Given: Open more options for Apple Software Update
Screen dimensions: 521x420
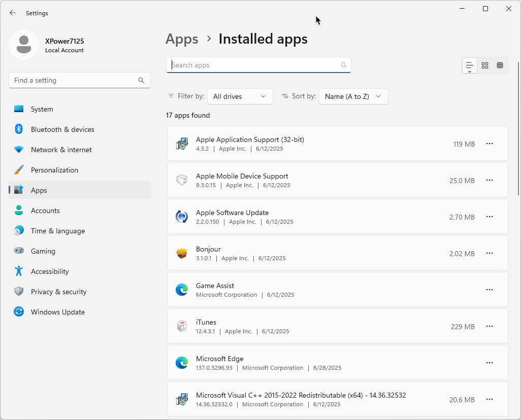Looking at the screenshot, I should click(x=490, y=217).
